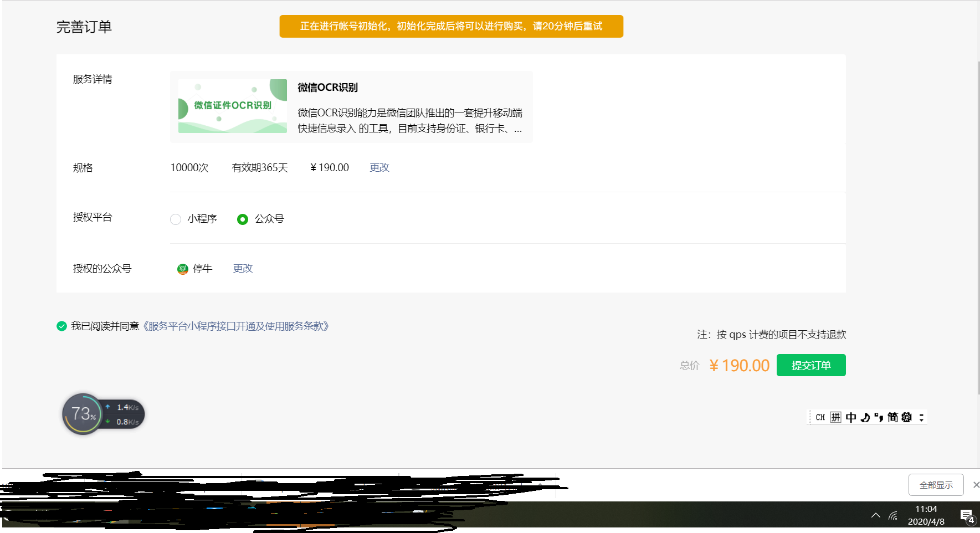Select the 公众号 radio button
This screenshot has height=533, width=980.
point(243,219)
